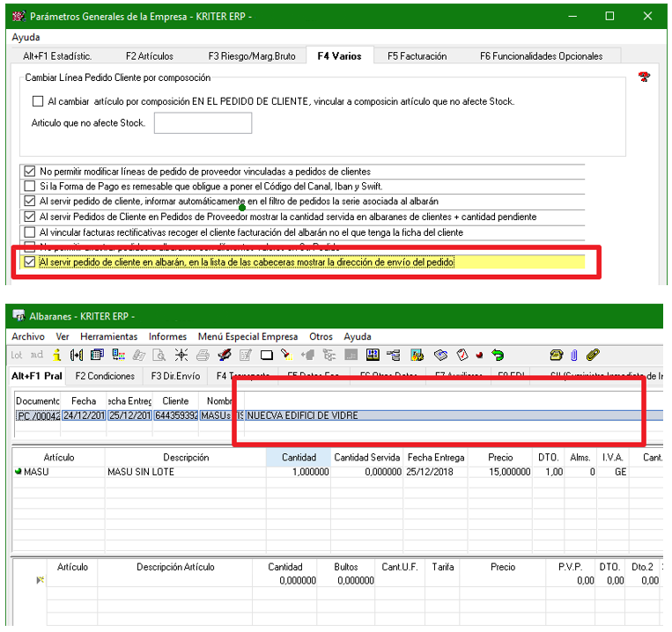Viewport: 672px width, 632px height.
Task: Click the Cantidad Servida column header
Action: tap(367, 458)
